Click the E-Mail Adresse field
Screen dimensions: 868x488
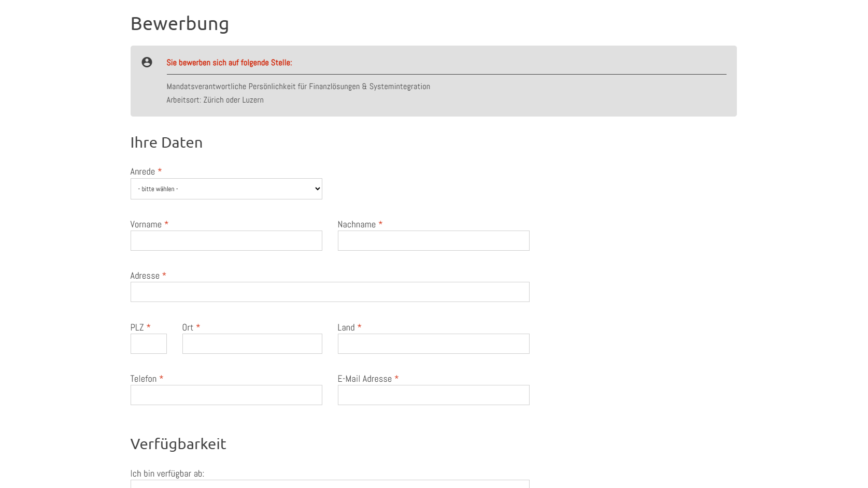pos(433,395)
